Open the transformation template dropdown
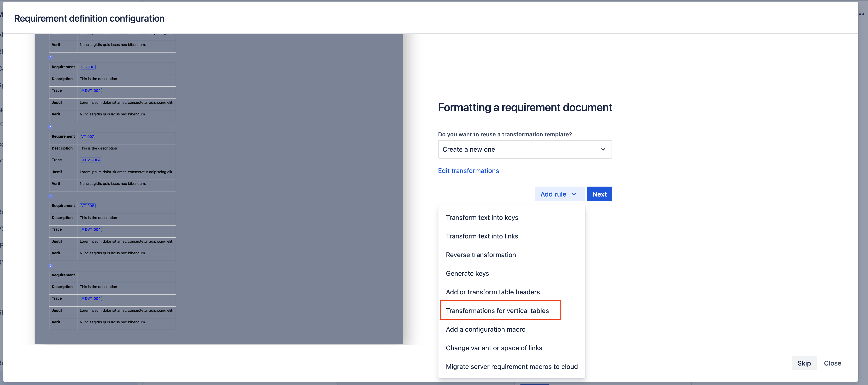Image resolution: width=868 pixels, height=385 pixels. click(x=525, y=149)
